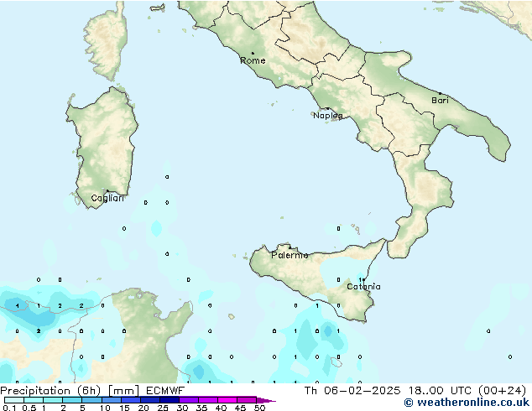This screenshot has width=532, height=411.
Task: Click the Naples city label
Action: (328, 116)
